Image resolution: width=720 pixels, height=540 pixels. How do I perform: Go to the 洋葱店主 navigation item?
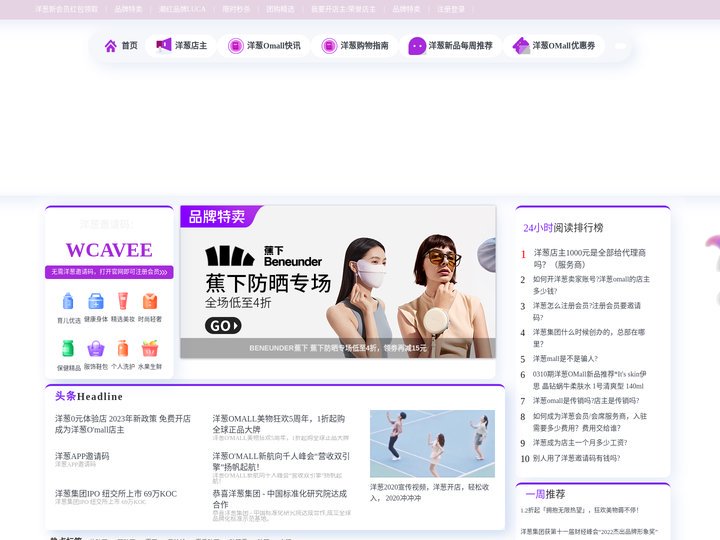click(x=181, y=45)
